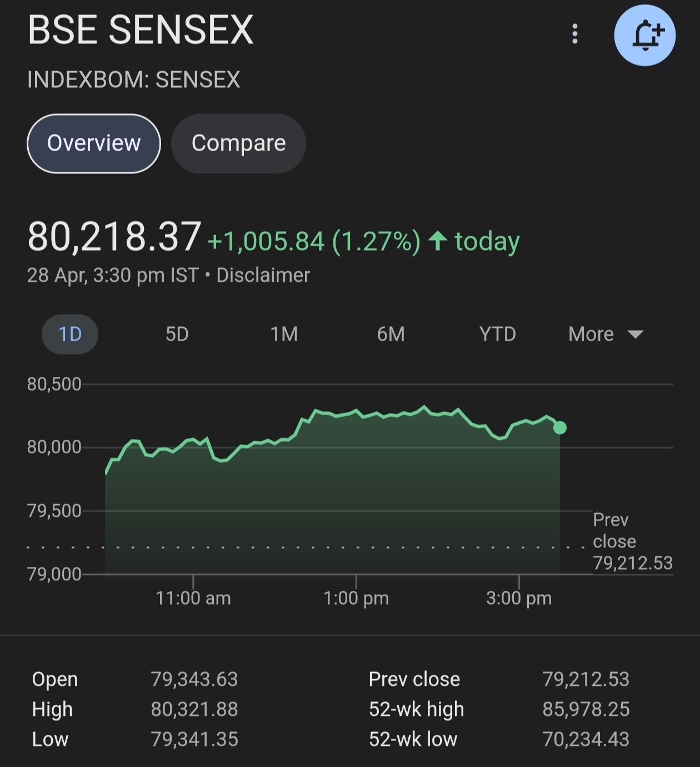Image resolution: width=700 pixels, height=767 pixels.
Task: Tap the add price alert bell icon
Action: [x=644, y=36]
